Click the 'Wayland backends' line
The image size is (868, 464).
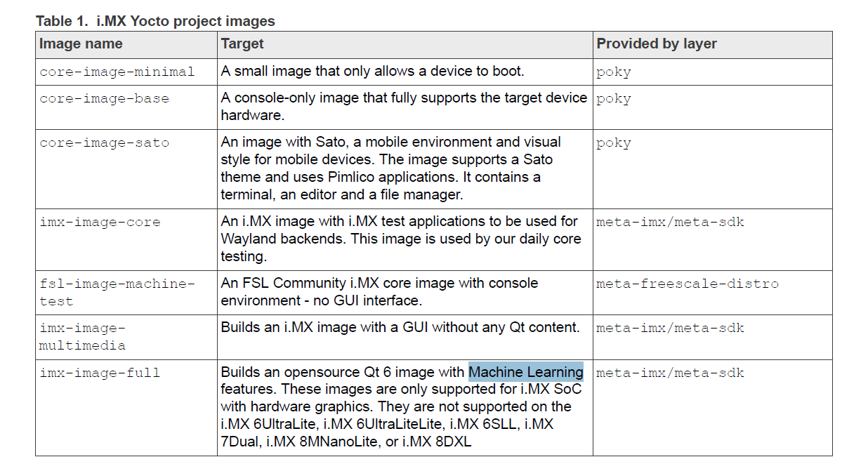[401, 239]
